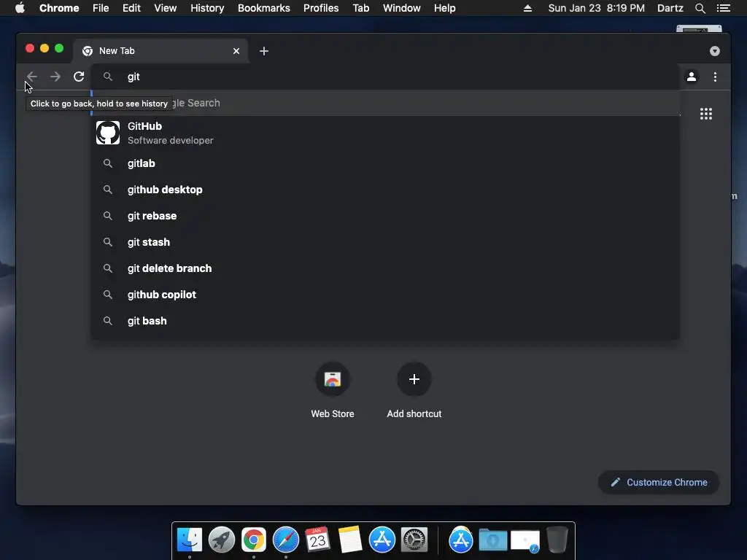Click the eject icon in menu bar
Image resolution: width=747 pixels, height=560 pixels.
click(527, 8)
